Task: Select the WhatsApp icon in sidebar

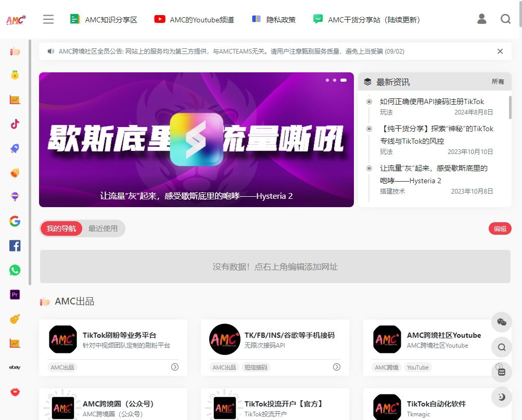Action: pyautogui.click(x=15, y=270)
